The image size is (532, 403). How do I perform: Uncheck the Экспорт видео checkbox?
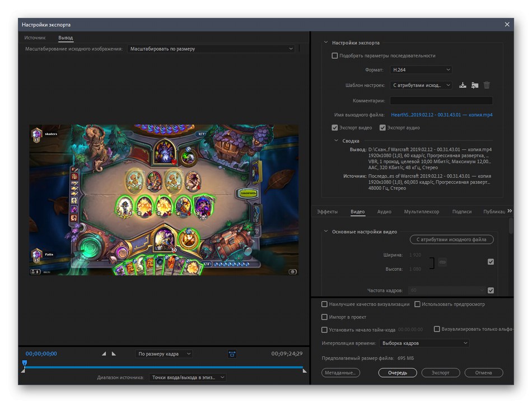click(x=335, y=128)
